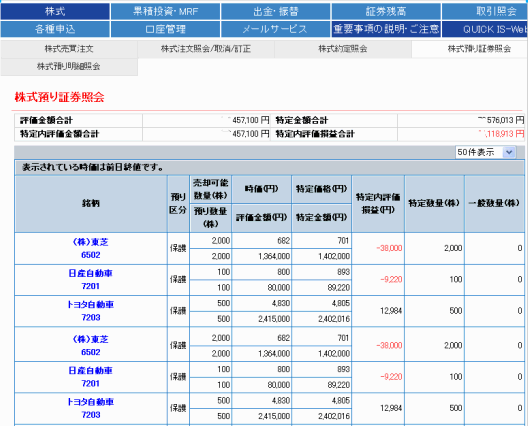Switch to the 株式売買注文 sub-tab
528x426 pixels.
click(x=69, y=49)
